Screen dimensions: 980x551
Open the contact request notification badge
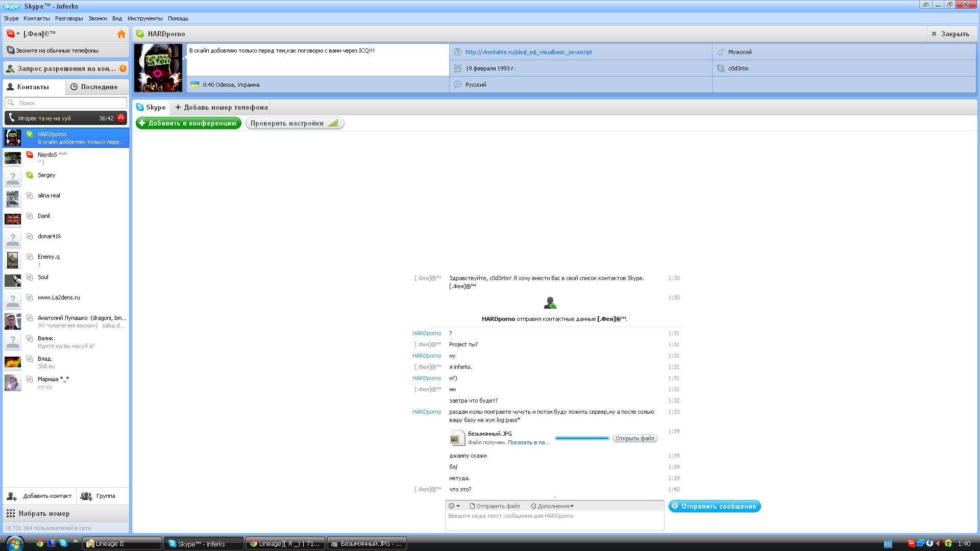[122, 68]
